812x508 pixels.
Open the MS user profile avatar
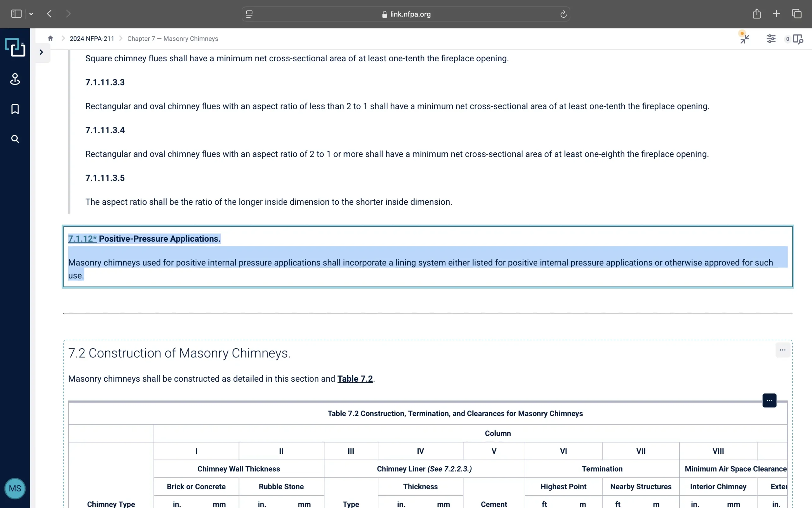[x=15, y=488]
